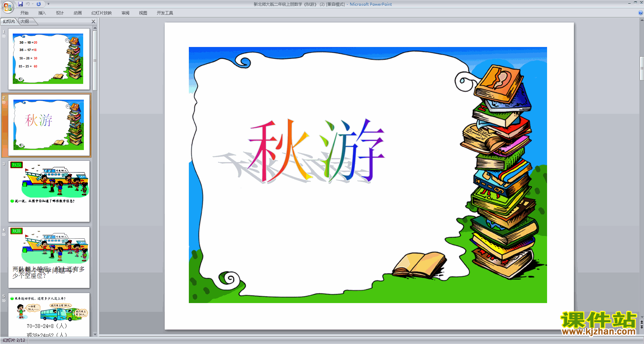Close the slides thumbnail pane
The width and height of the screenshot is (644, 344).
coord(94,21)
